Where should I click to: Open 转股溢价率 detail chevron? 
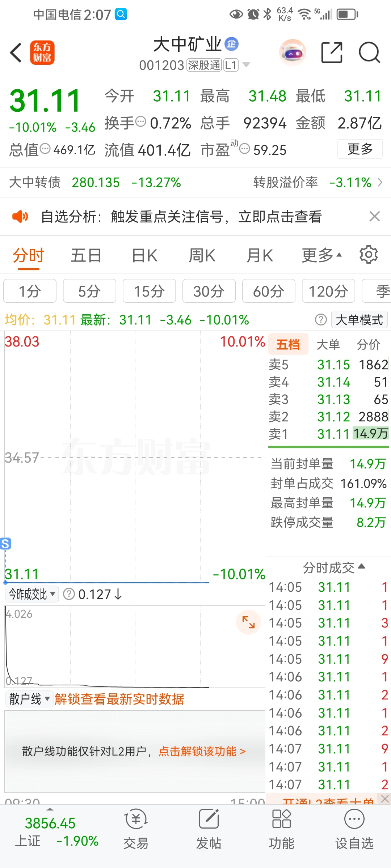pyautogui.click(x=380, y=182)
